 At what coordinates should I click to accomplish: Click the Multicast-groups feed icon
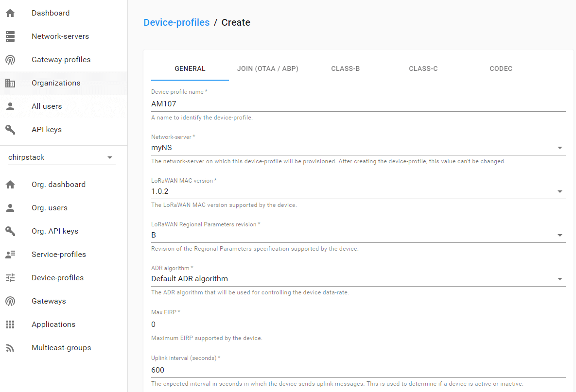(10, 348)
